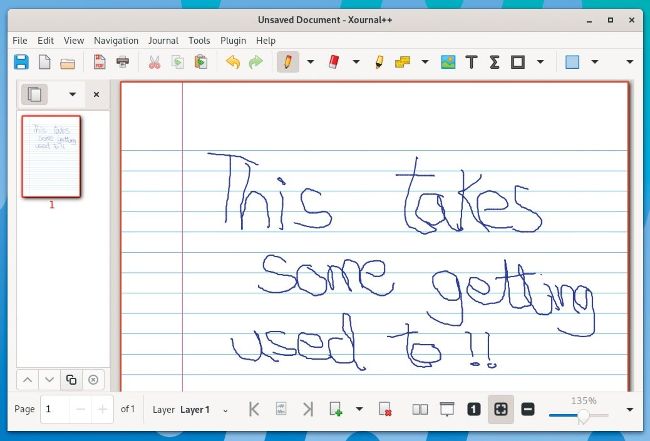Select the Eraser tool
The width and height of the screenshot is (650, 441).
[x=334, y=62]
